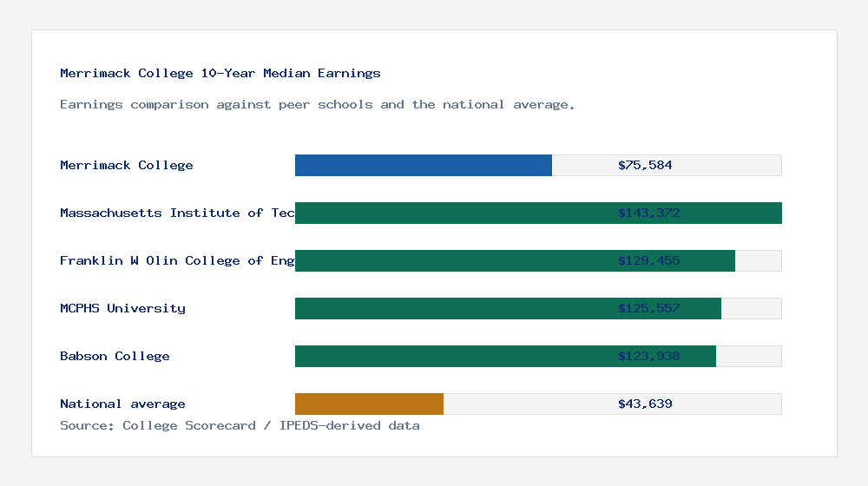Click the $125,557 value on the MCPHS bar
This screenshot has height=486, width=868.
click(x=648, y=308)
